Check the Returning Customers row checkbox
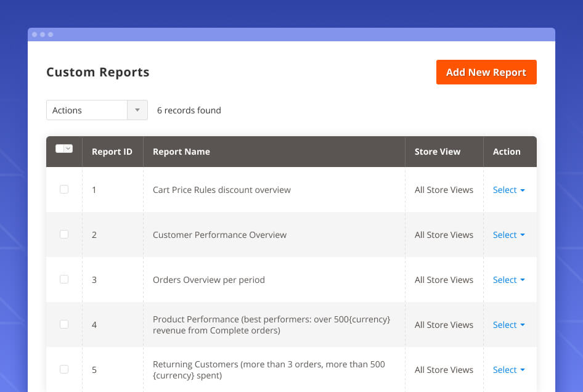Viewport: 583px width, 392px height. pos(64,369)
